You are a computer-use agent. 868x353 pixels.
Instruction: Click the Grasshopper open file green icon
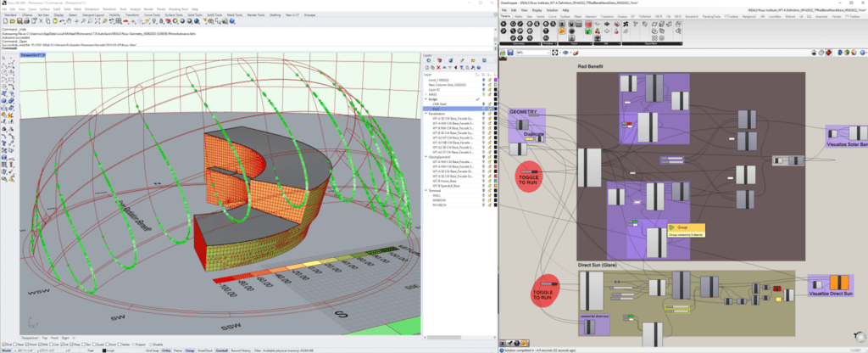[x=503, y=53]
